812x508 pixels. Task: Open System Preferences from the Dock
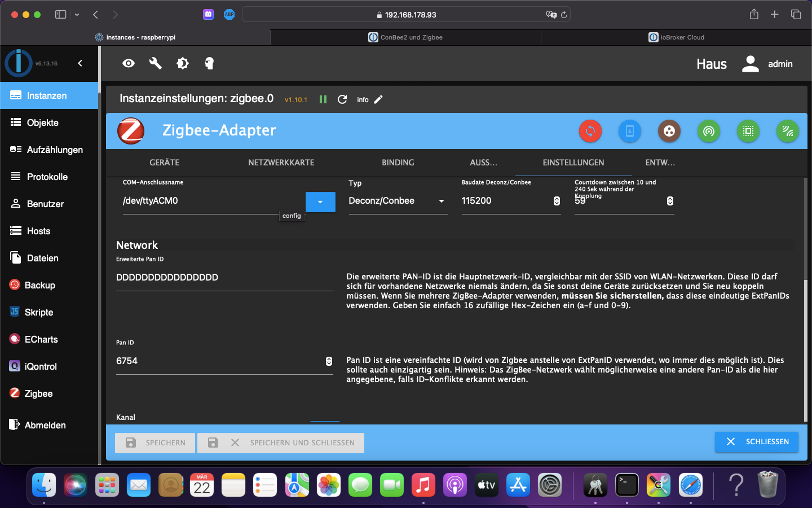pyautogui.click(x=550, y=484)
